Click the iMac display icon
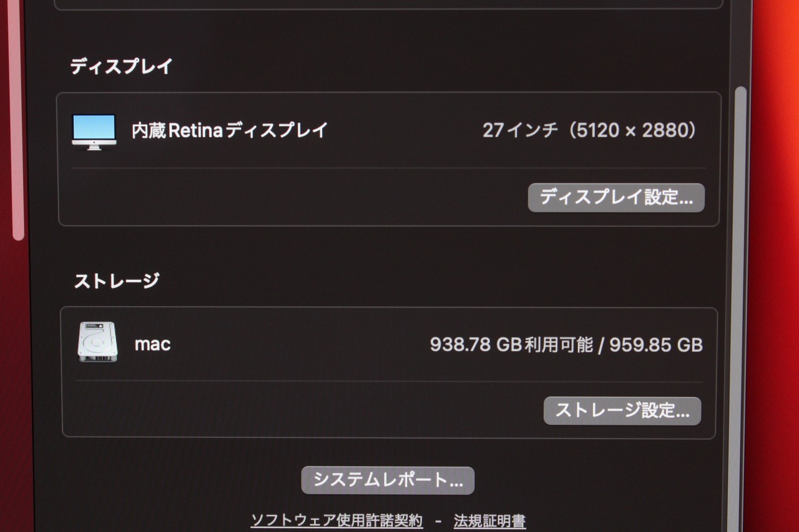Image resolution: width=799 pixels, height=532 pixels. tap(94, 132)
